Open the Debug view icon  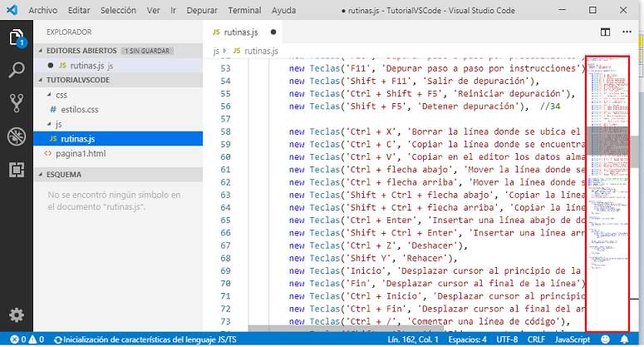click(x=17, y=136)
